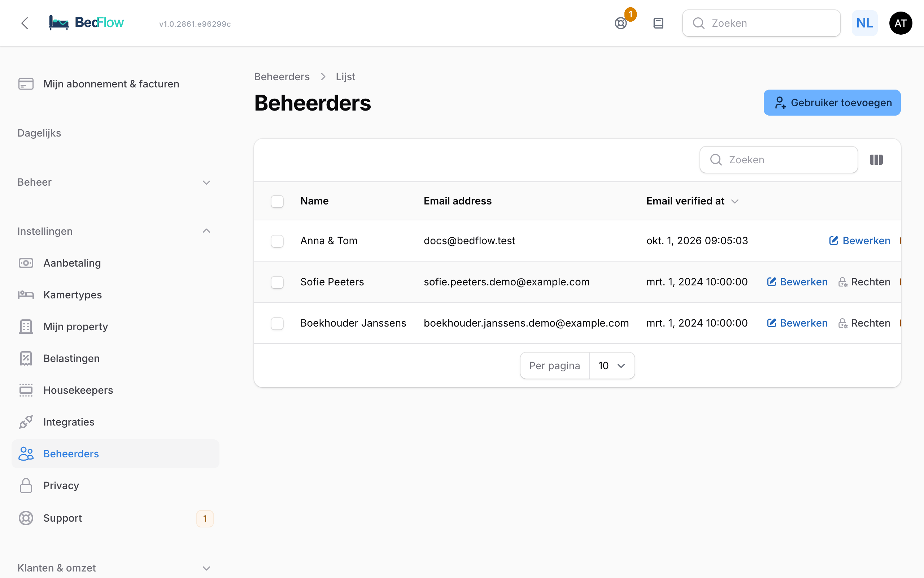
Task: Click the Beheerders users icon in sidebar
Action: pos(26,454)
